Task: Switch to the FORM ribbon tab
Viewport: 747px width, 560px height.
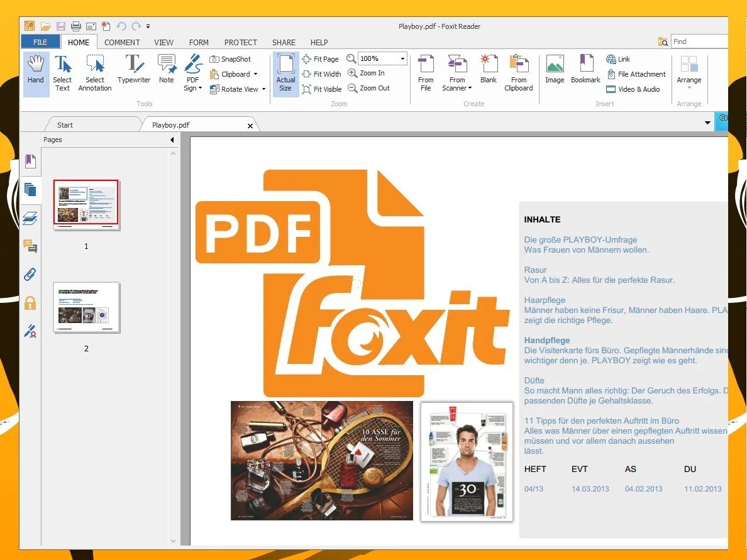Action: tap(199, 42)
